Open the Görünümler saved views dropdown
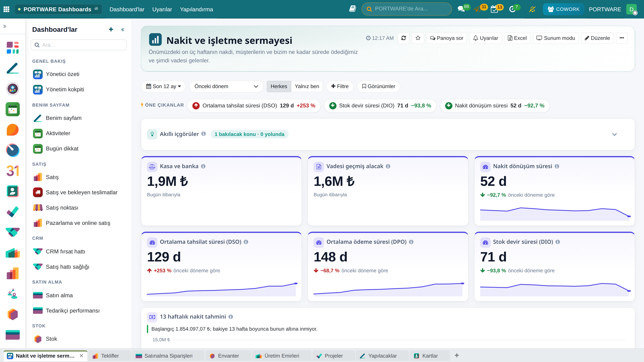644x362 pixels. coord(379,86)
